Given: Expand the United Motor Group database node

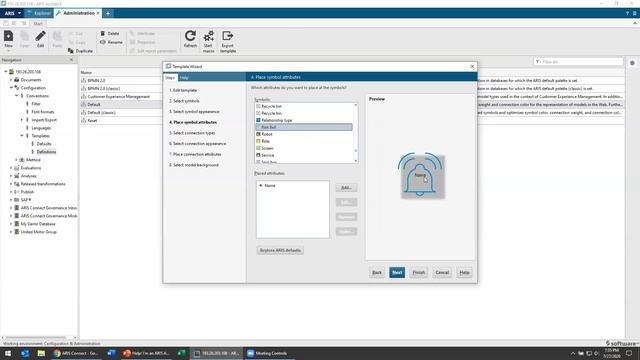Looking at the screenshot, I should [11, 232].
